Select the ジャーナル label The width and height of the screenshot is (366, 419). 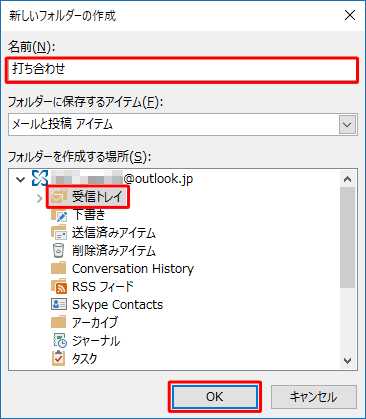click(96, 341)
